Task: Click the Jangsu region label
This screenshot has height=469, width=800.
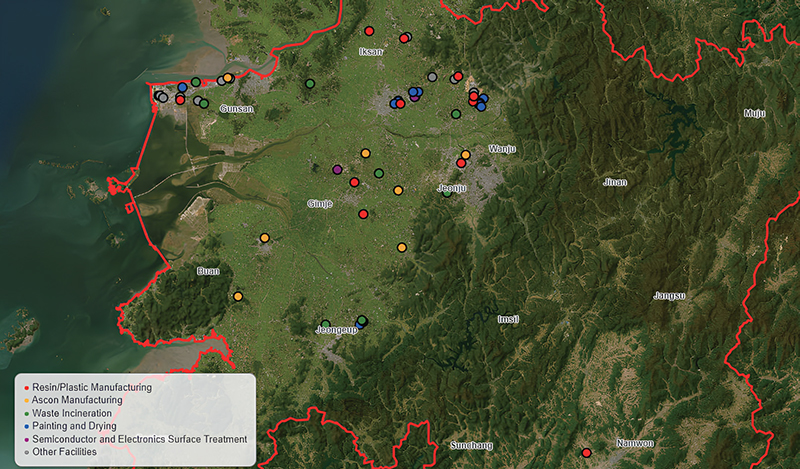Action: [x=669, y=296]
